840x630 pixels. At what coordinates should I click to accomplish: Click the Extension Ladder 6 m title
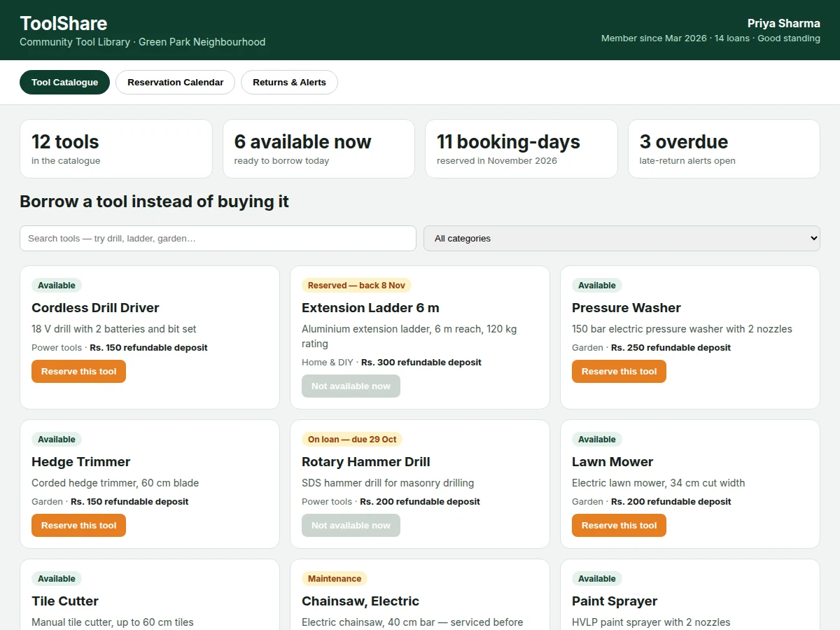click(370, 307)
